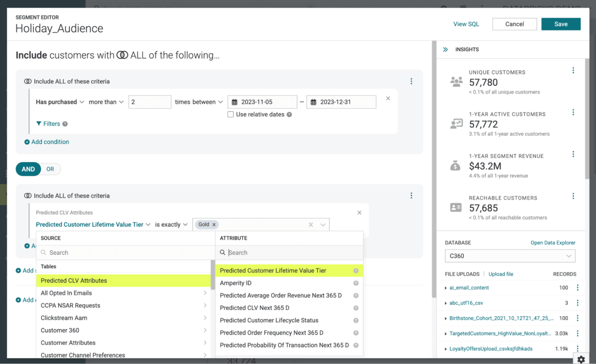596x364 pixels.
Task: Enable the Use relative dates checkbox
Action: pos(230,115)
